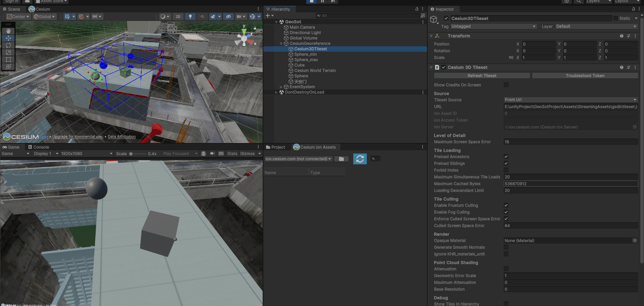Switch to the Project tab

click(276, 147)
